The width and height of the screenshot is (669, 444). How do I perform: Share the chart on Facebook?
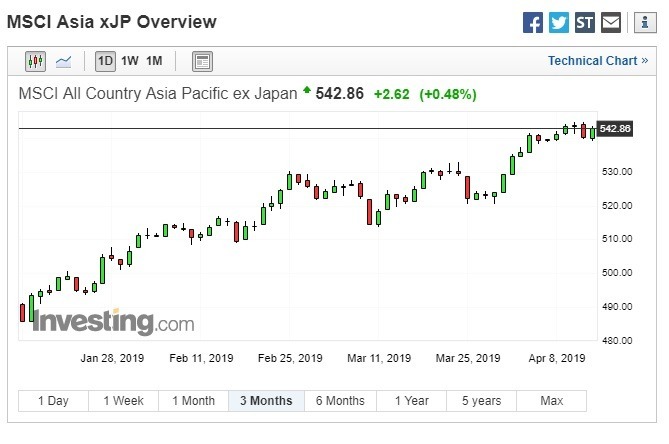[x=533, y=22]
